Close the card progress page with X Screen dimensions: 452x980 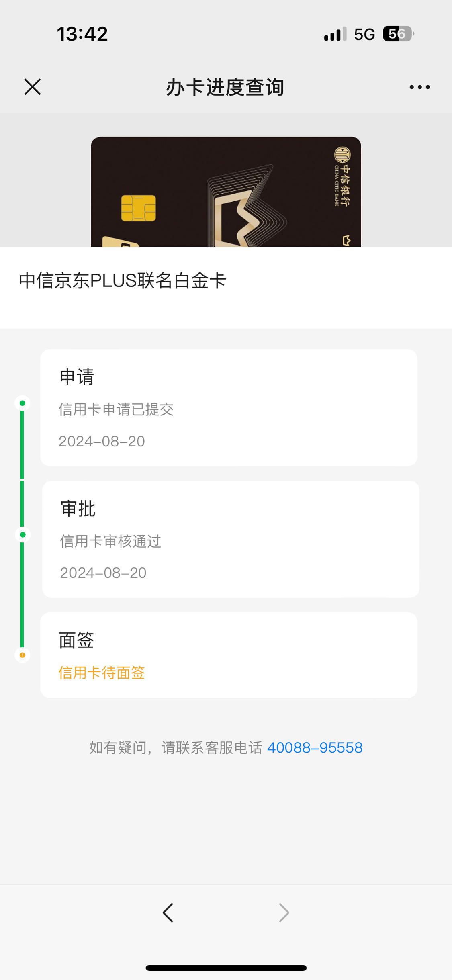[33, 87]
